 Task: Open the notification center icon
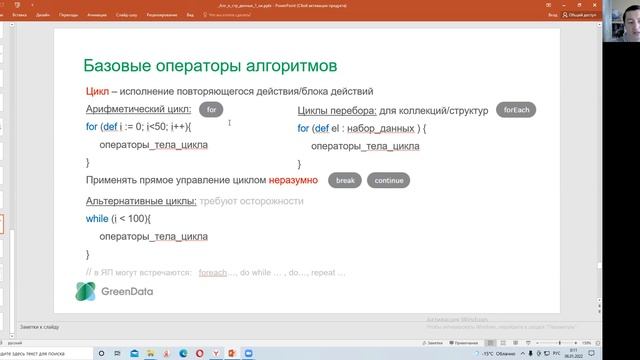click(x=591, y=353)
